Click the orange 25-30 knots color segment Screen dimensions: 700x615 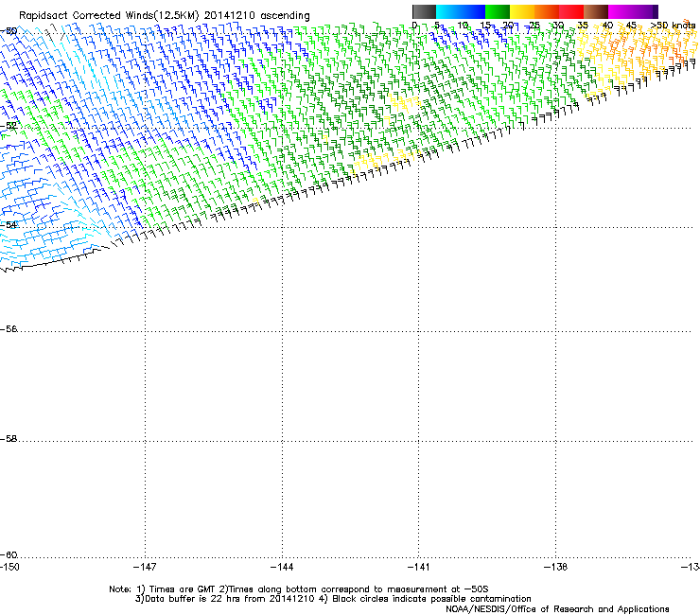(x=547, y=11)
